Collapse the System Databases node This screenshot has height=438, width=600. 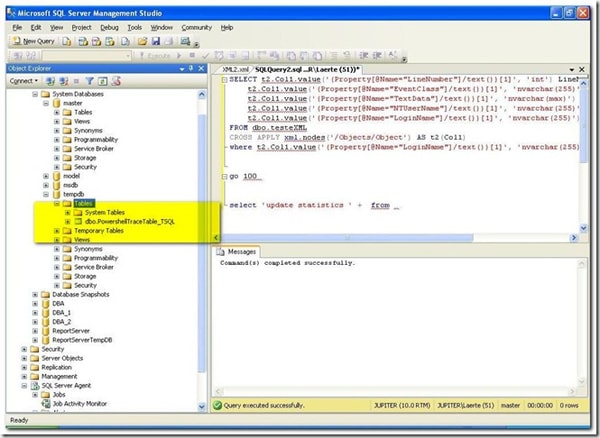click(x=35, y=94)
